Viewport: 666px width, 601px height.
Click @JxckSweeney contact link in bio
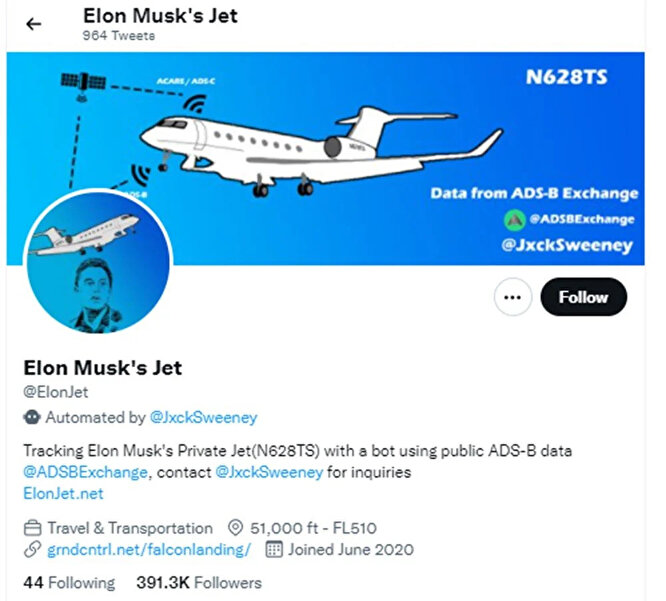268,471
